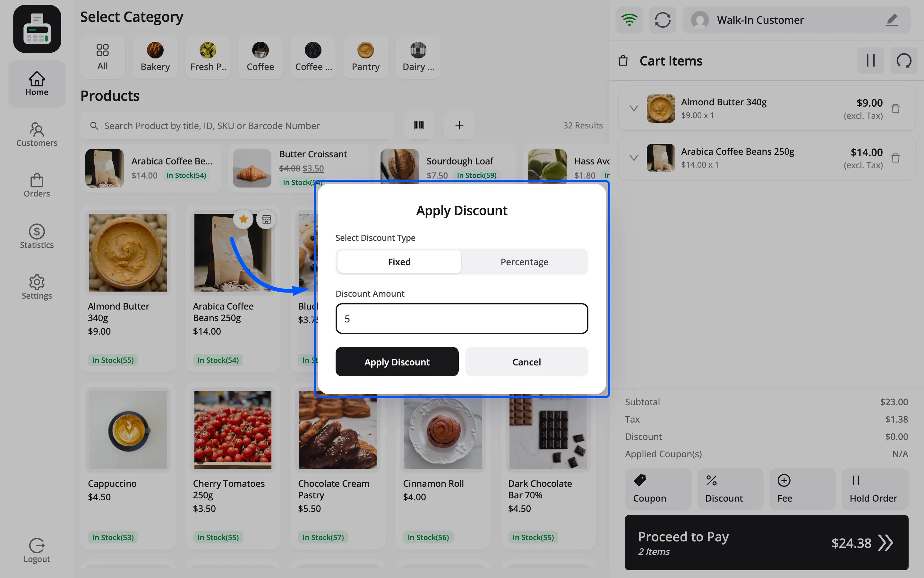Select the All category

pos(102,57)
